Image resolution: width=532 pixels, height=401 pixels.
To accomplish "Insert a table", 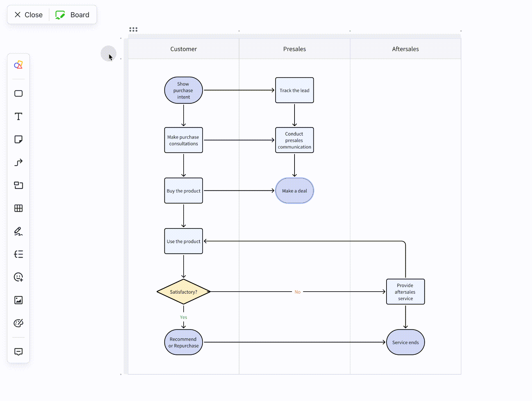I will click(18, 209).
